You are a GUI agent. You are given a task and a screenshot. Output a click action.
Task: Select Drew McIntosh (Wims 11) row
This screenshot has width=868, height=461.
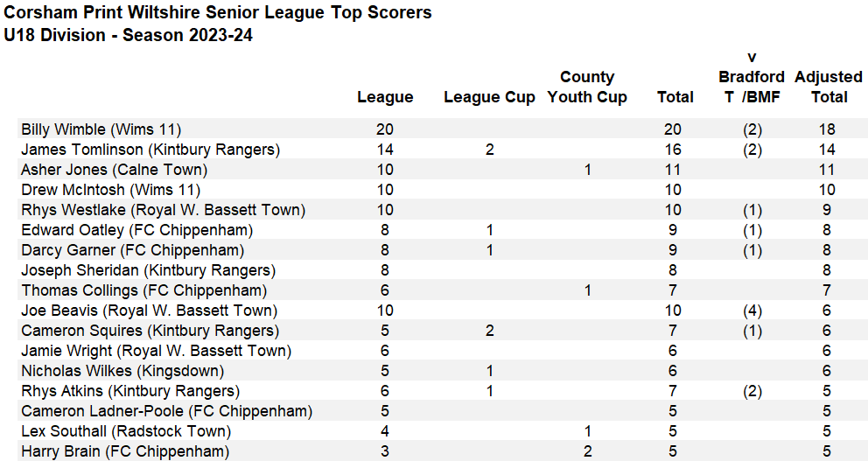click(110, 190)
